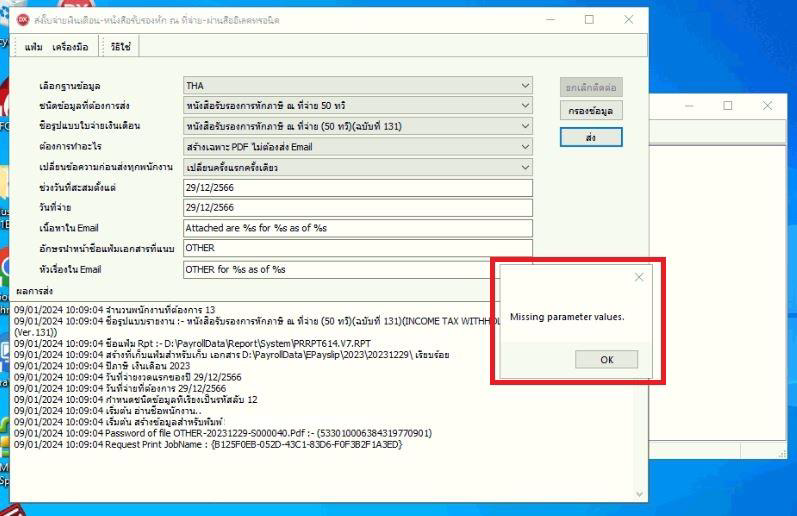Open the วิธีใช้ help menu
This screenshot has width=797, height=516.
[x=120, y=47]
